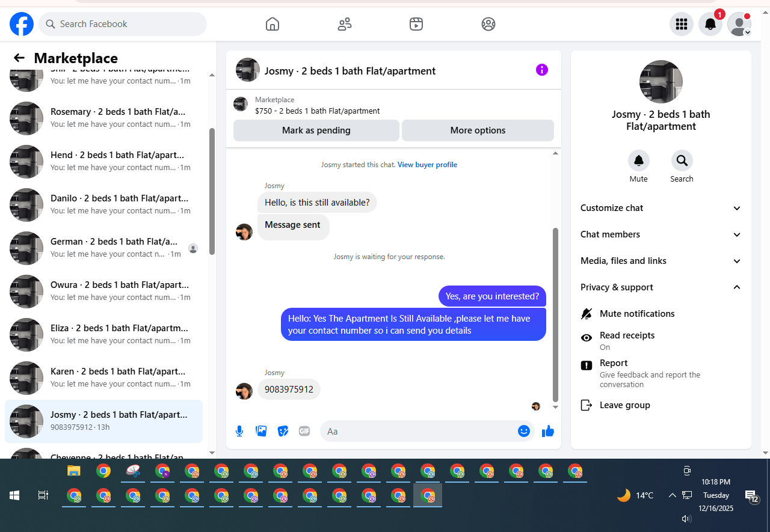
Task: Toggle Mute notifications under Privacy & support
Action: (661, 314)
